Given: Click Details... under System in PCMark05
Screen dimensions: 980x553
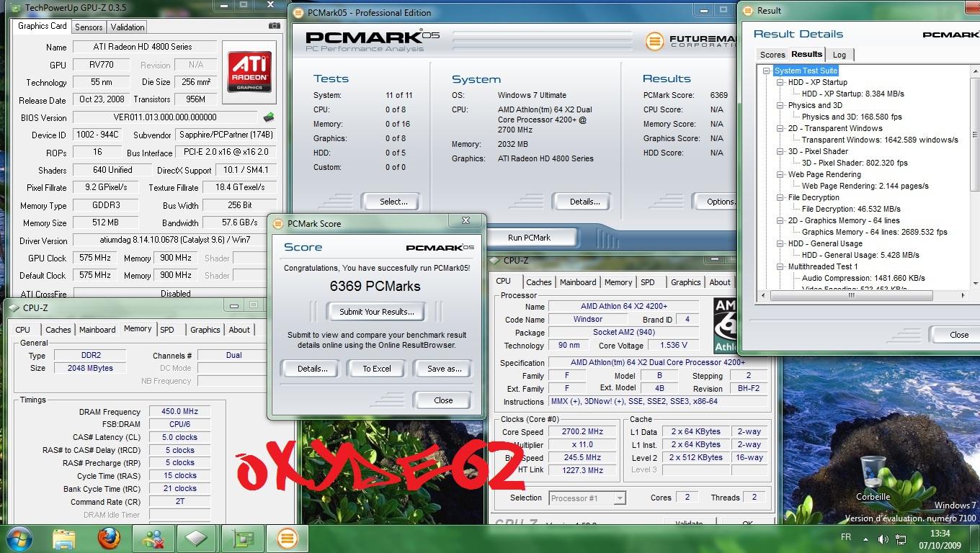Looking at the screenshot, I should [x=584, y=202].
